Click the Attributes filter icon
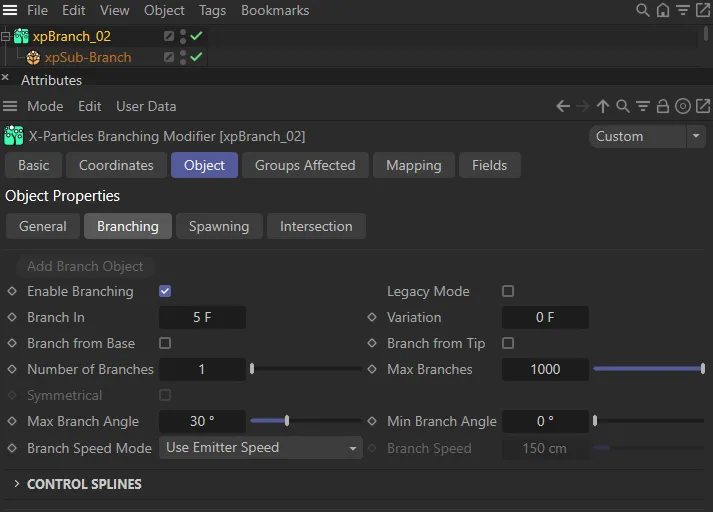This screenshot has height=512, width=713. 643,106
